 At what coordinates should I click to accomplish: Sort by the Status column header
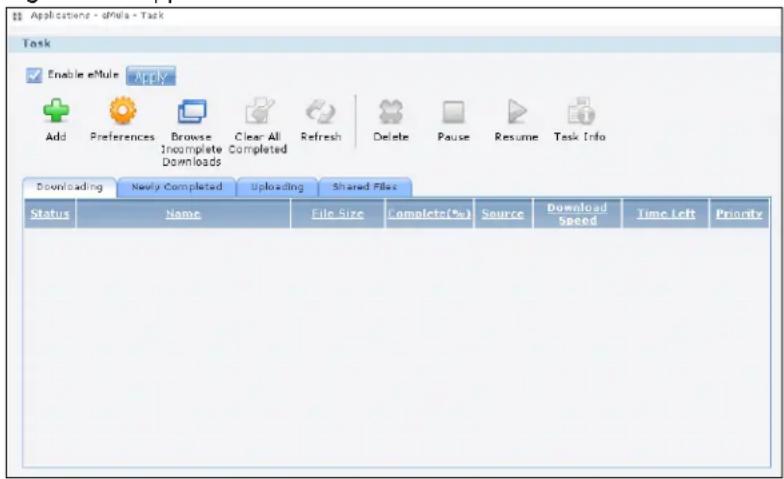[x=50, y=214]
